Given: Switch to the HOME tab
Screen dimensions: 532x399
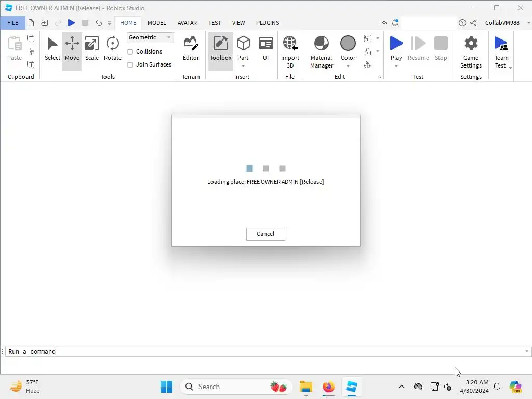Looking at the screenshot, I should click(x=128, y=23).
